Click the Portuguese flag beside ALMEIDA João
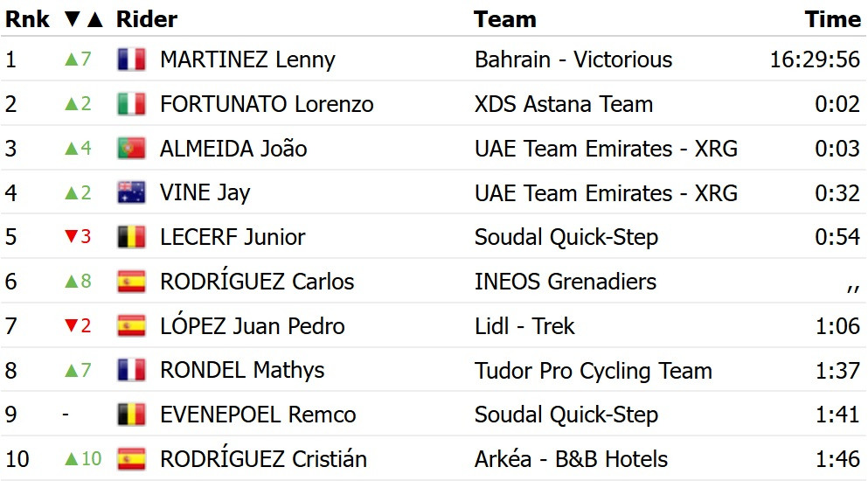 click(x=131, y=149)
